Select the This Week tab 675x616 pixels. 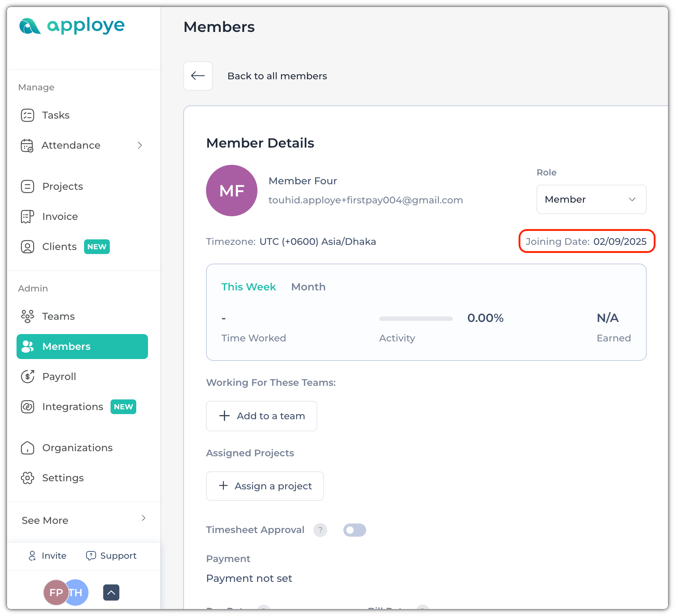tap(249, 287)
